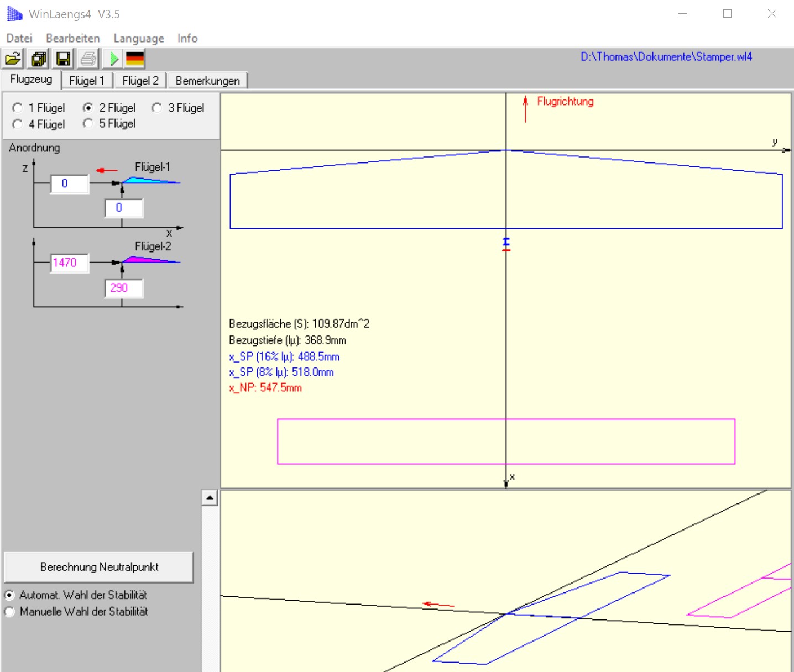The width and height of the screenshot is (794, 672).
Task: Click the save floppy disk icon
Action: click(64, 59)
